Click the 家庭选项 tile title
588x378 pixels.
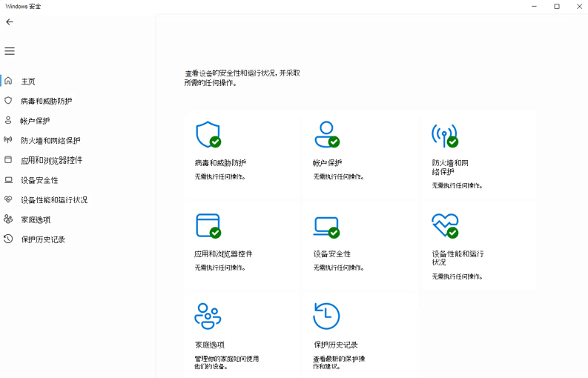pos(210,345)
